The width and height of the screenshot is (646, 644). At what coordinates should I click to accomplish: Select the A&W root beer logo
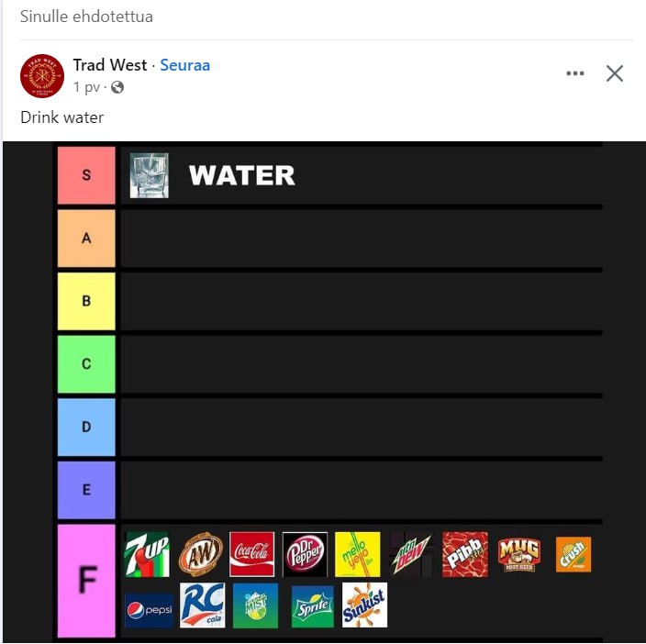point(200,554)
